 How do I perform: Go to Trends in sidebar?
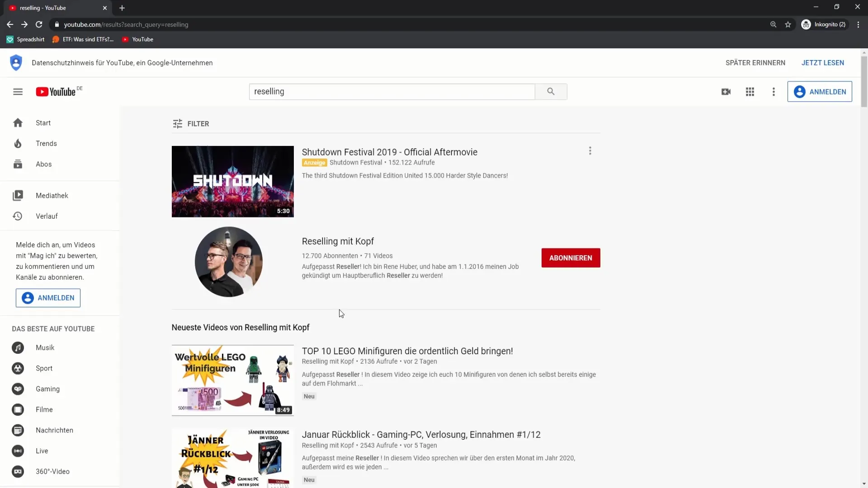(46, 144)
